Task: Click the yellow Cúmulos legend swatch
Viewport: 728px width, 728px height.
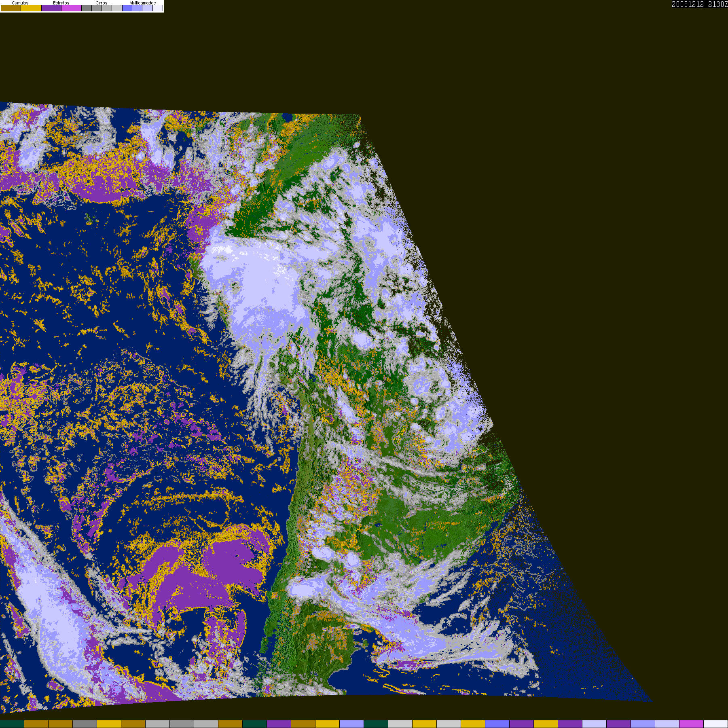Action: 31,8
